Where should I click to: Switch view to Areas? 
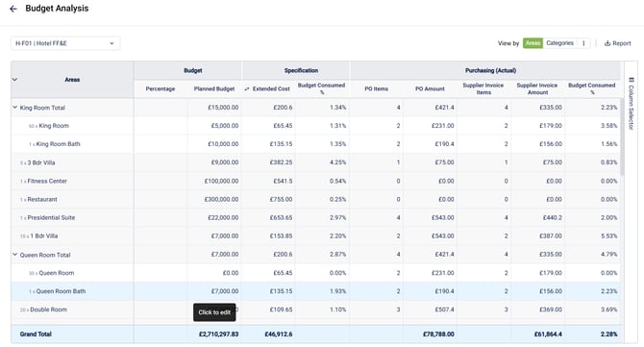(533, 43)
